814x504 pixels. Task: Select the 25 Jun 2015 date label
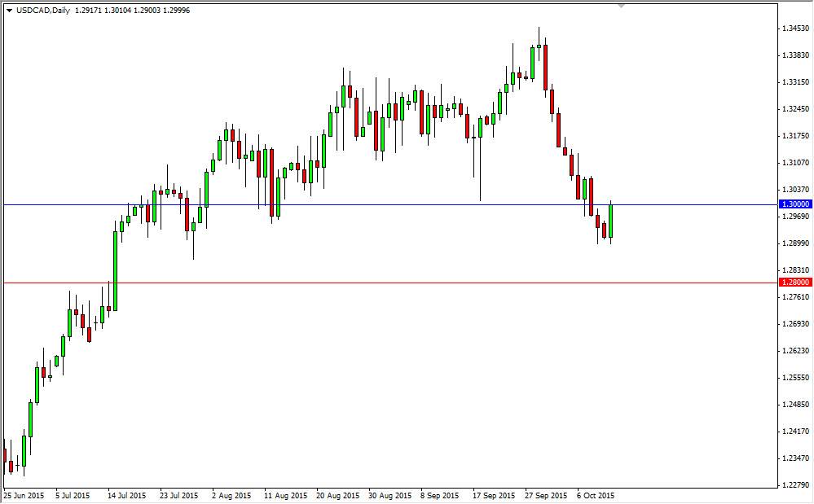tap(25, 495)
